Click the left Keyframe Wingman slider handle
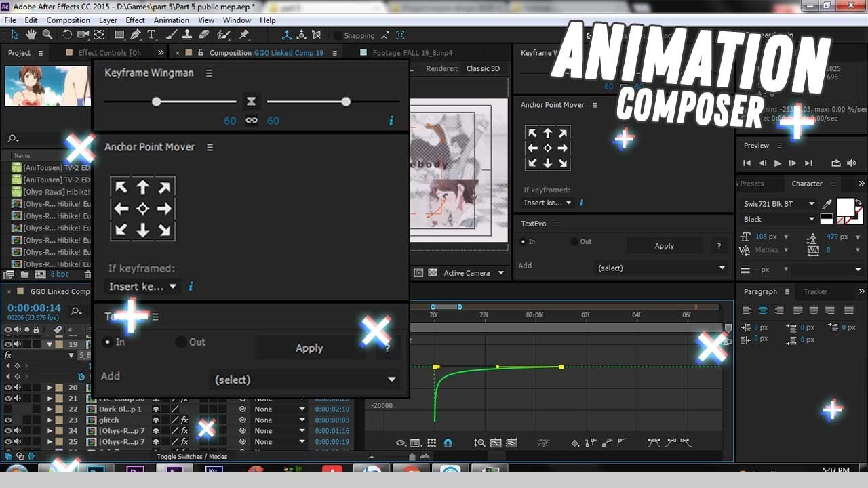Viewport: 868px width, 488px height. [157, 102]
